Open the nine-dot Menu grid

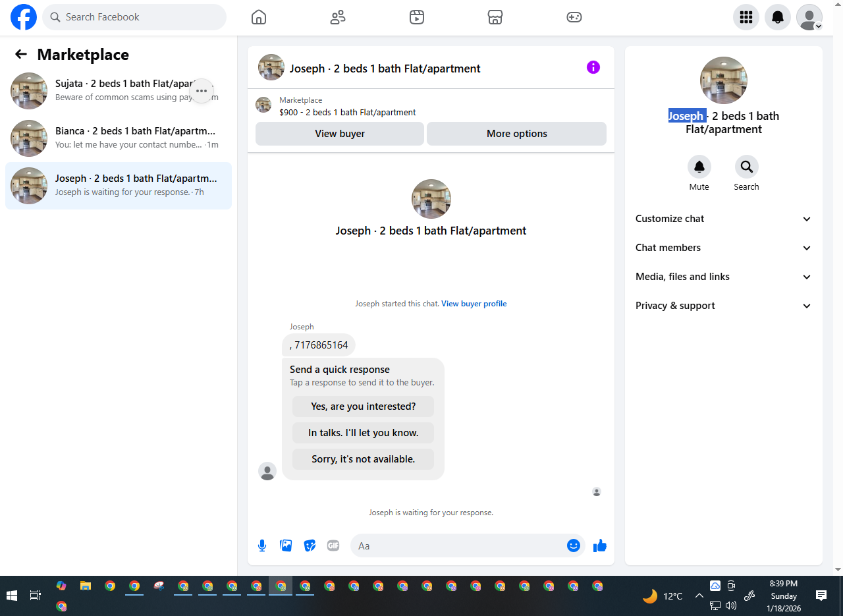(x=746, y=17)
